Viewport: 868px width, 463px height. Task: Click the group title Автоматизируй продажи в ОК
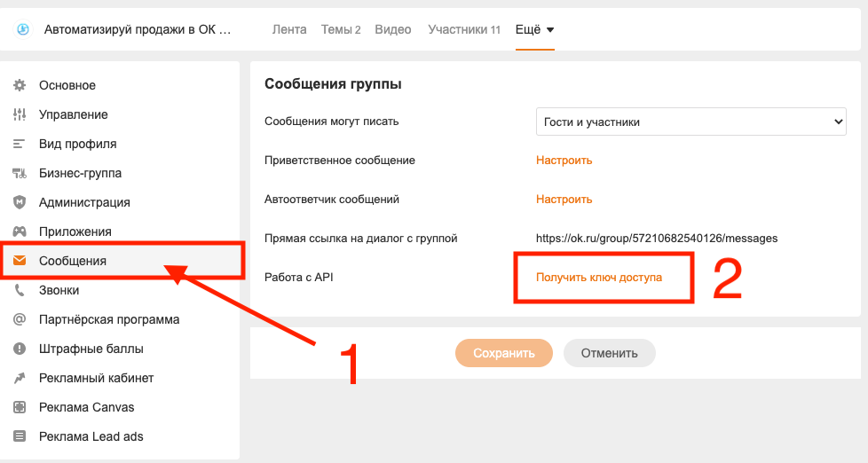tap(138, 29)
